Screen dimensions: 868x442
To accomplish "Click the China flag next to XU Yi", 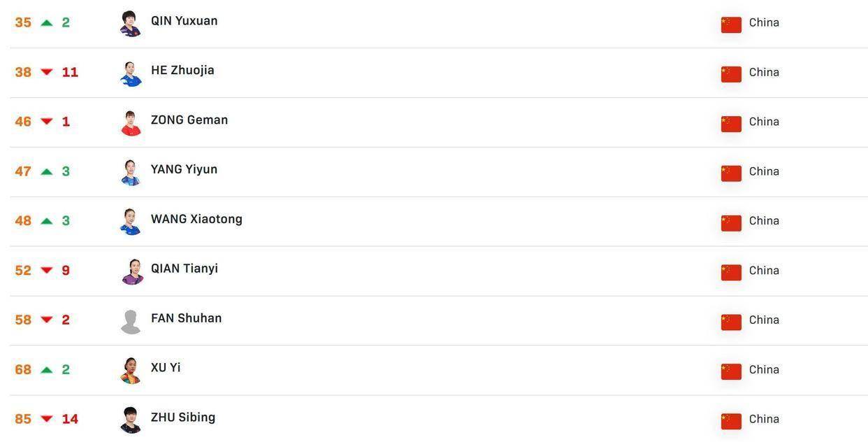I will [x=731, y=371].
